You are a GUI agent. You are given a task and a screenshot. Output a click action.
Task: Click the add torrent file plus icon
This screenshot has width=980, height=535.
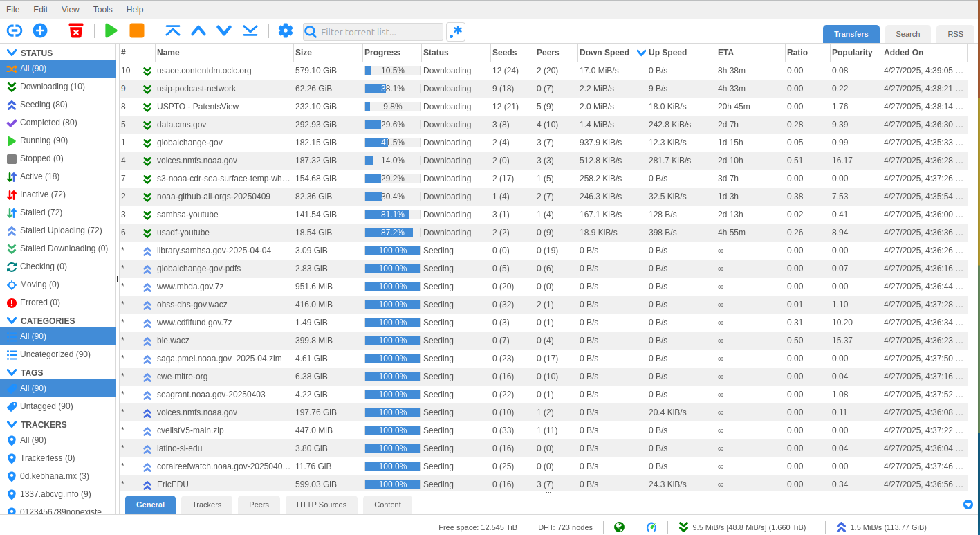click(40, 30)
